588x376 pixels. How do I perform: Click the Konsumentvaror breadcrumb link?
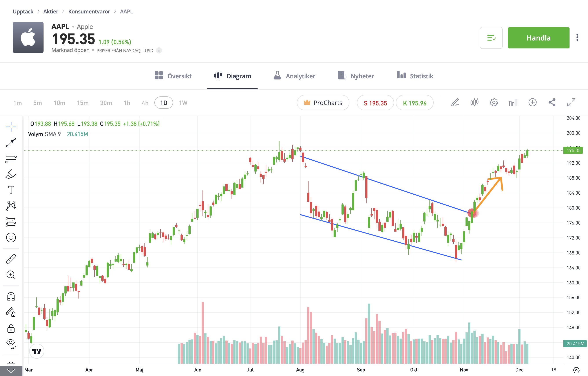89,11
